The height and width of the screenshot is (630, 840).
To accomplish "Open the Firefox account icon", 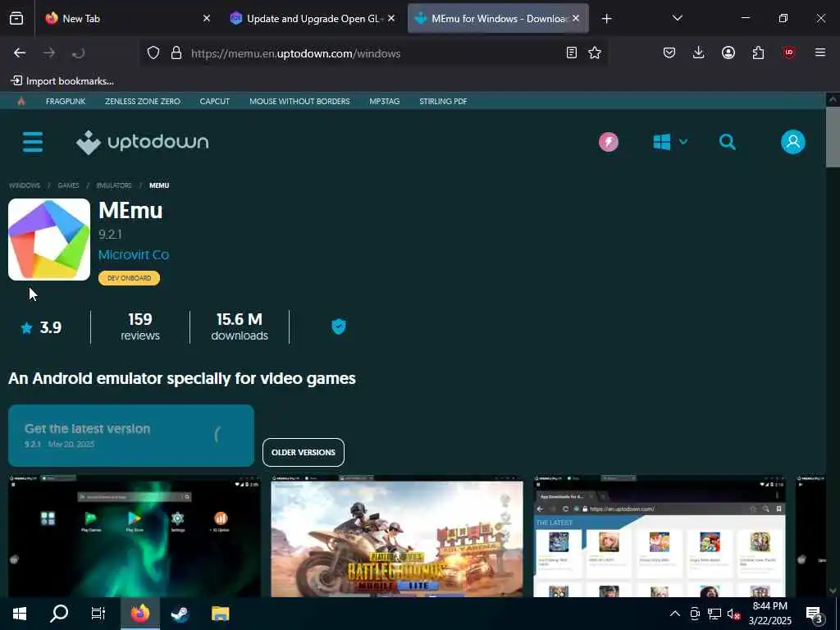I will [728, 52].
